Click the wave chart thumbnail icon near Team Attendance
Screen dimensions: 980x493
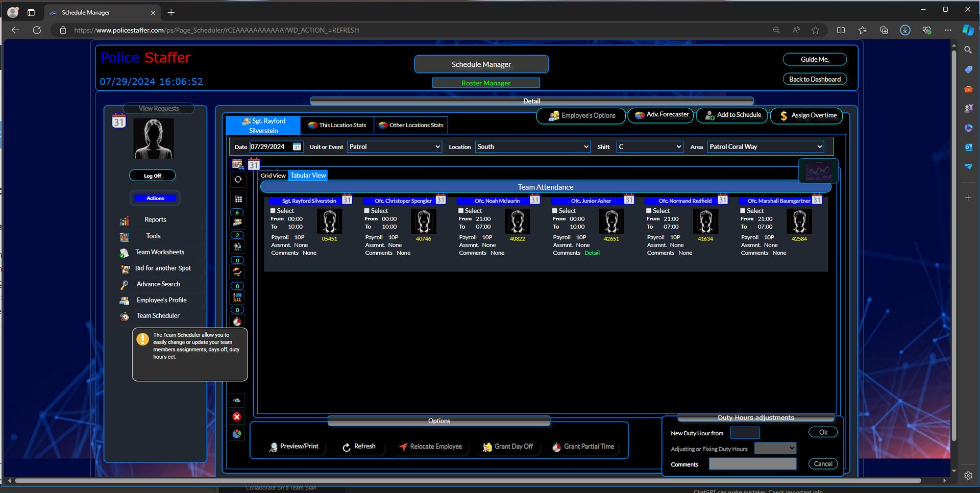coord(818,171)
